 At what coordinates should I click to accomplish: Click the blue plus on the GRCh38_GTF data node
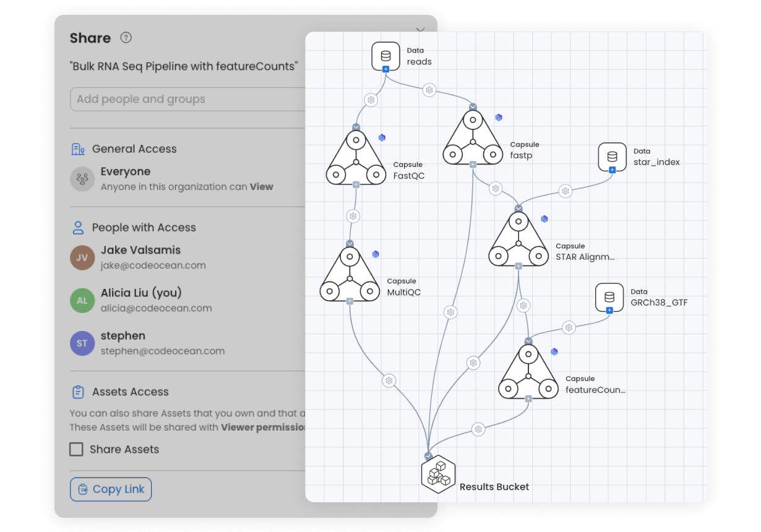tap(610, 311)
